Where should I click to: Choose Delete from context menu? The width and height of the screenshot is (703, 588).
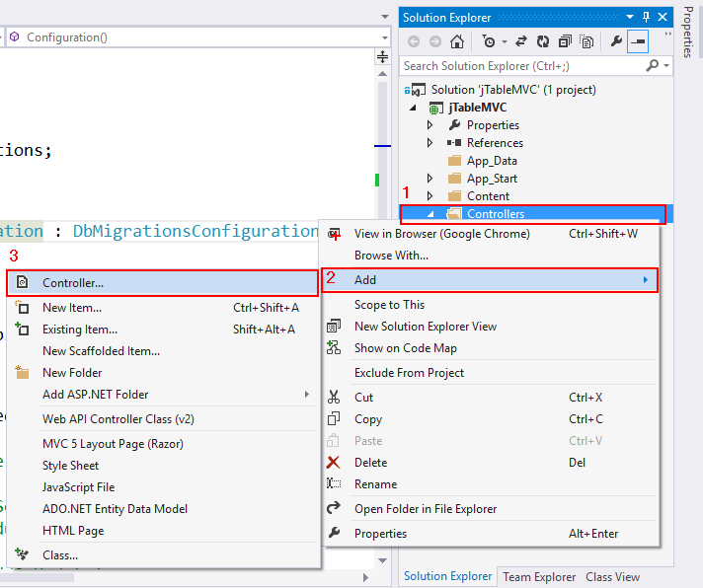(x=490, y=463)
